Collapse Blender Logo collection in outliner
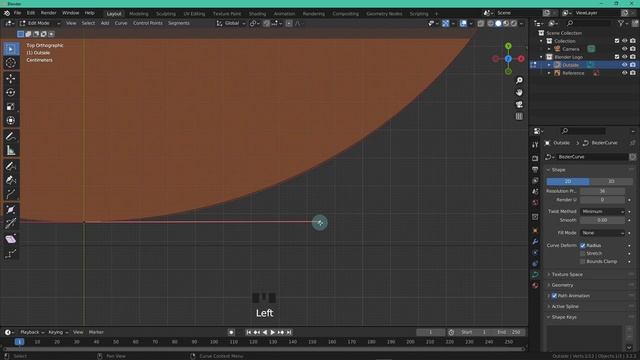 (x=542, y=57)
